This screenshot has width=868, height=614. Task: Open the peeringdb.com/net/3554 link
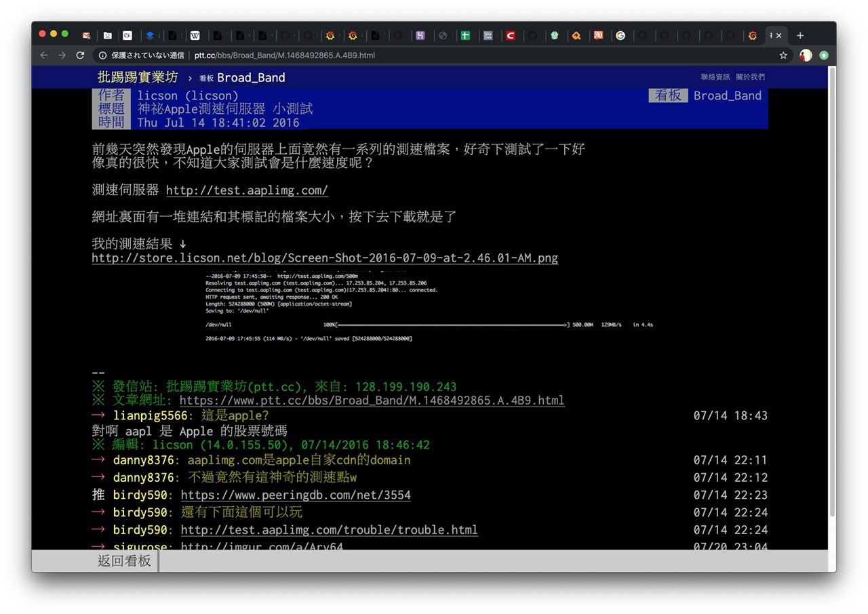tap(296, 495)
